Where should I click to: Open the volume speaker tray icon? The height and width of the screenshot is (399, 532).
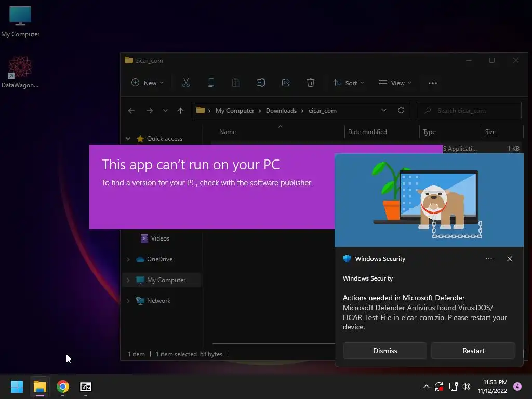pos(466,387)
